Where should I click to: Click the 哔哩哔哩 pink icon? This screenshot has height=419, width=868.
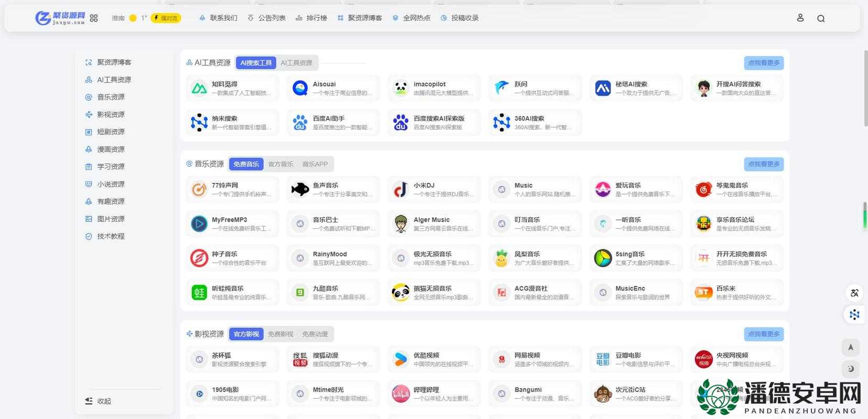click(401, 394)
